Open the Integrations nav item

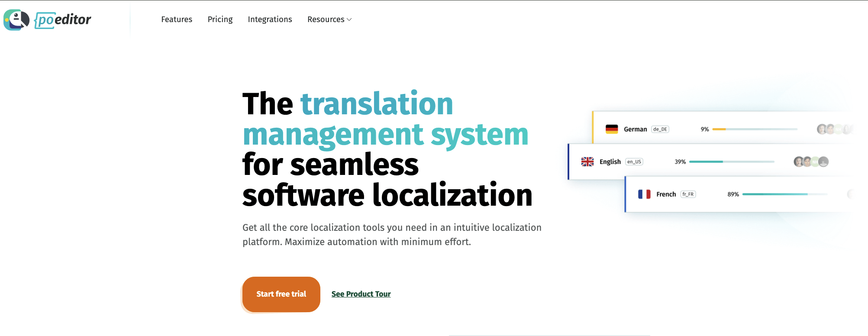pos(270,19)
